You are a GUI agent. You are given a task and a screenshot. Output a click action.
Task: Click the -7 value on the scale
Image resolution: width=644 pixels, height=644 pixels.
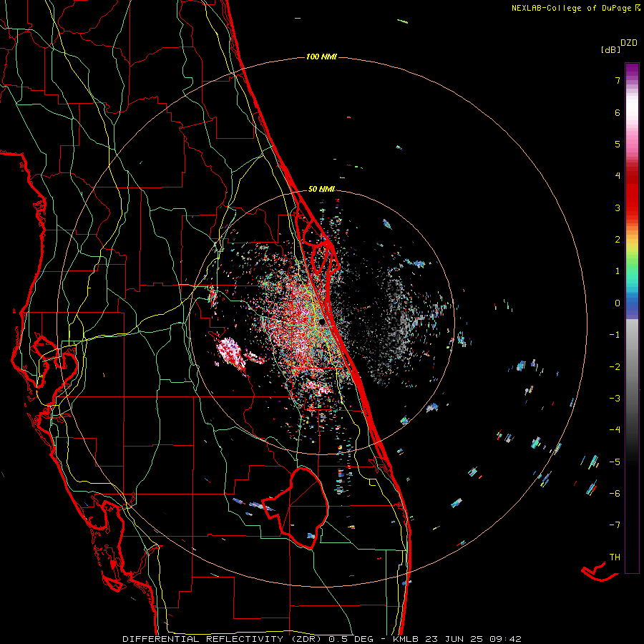click(x=615, y=525)
